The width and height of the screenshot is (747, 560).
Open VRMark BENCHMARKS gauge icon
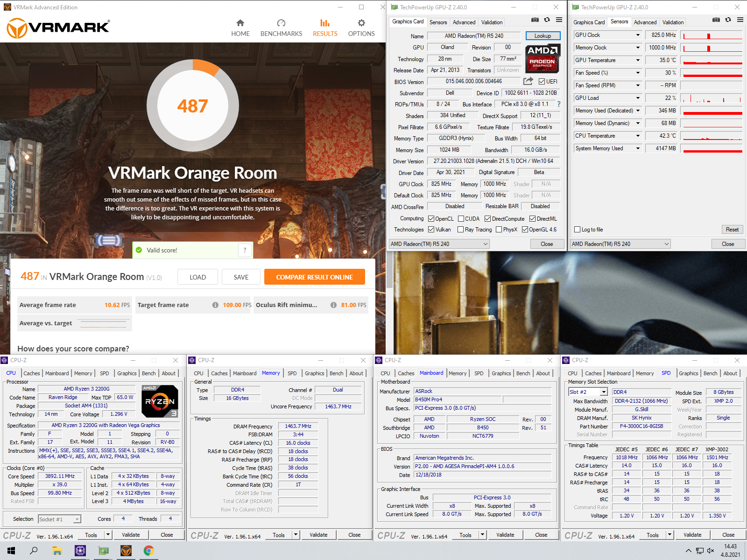281,23
